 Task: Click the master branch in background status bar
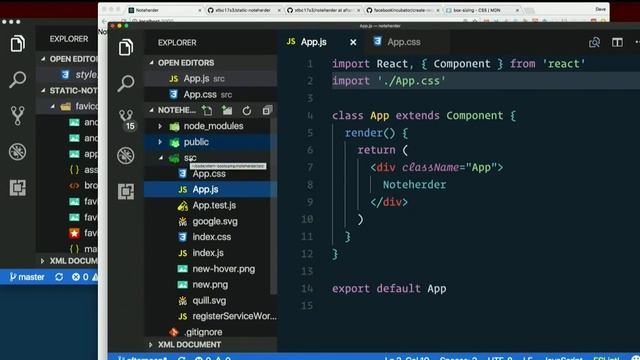[27, 277]
